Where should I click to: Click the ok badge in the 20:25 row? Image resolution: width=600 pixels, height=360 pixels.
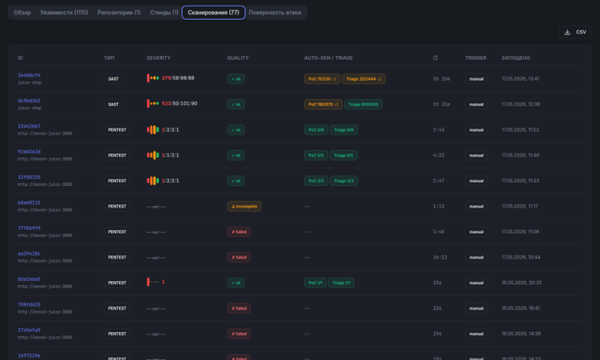click(236, 283)
